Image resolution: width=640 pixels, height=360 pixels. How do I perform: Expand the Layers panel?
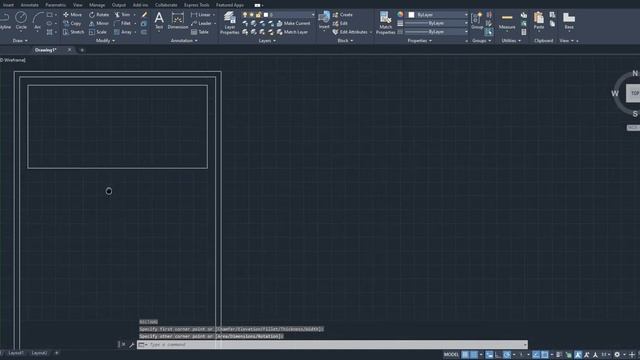[x=267, y=41]
